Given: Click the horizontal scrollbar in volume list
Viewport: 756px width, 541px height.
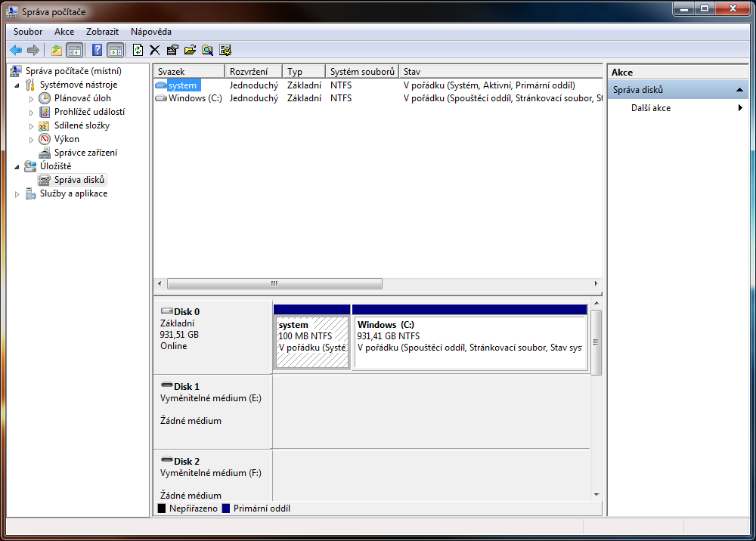Looking at the screenshot, I should pos(274,284).
